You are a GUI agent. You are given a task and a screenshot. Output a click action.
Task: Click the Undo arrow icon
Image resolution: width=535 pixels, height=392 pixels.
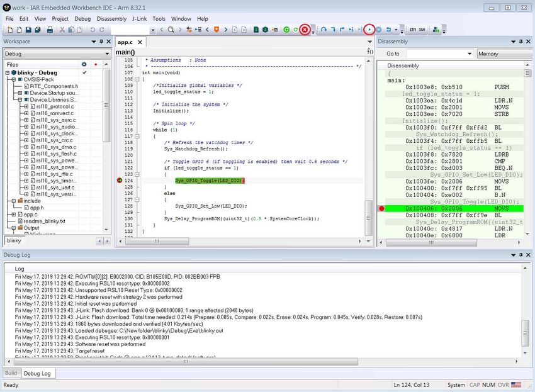pyautogui.click(x=93, y=30)
